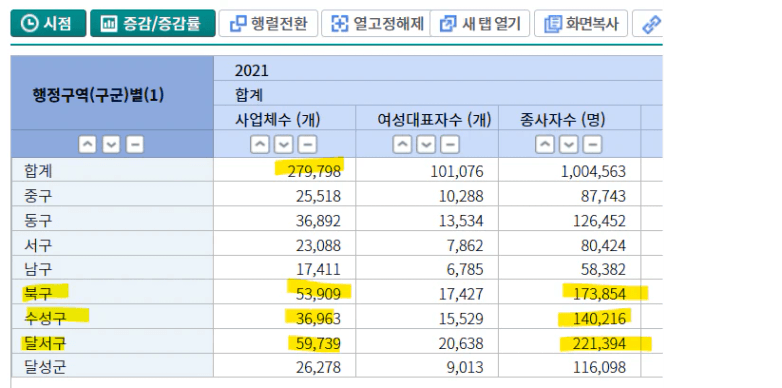
Task: Click 남구 business count 17,411
Action: pyautogui.click(x=318, y=269)
